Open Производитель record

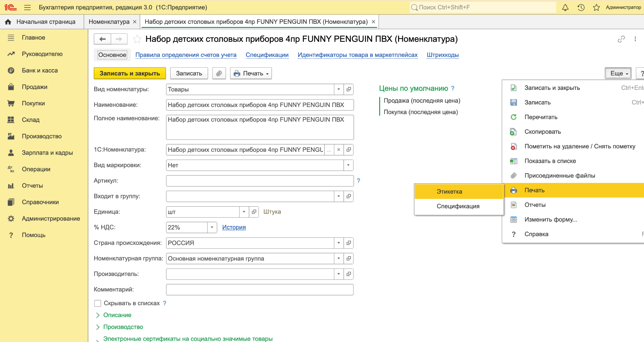tap(348, 274)
